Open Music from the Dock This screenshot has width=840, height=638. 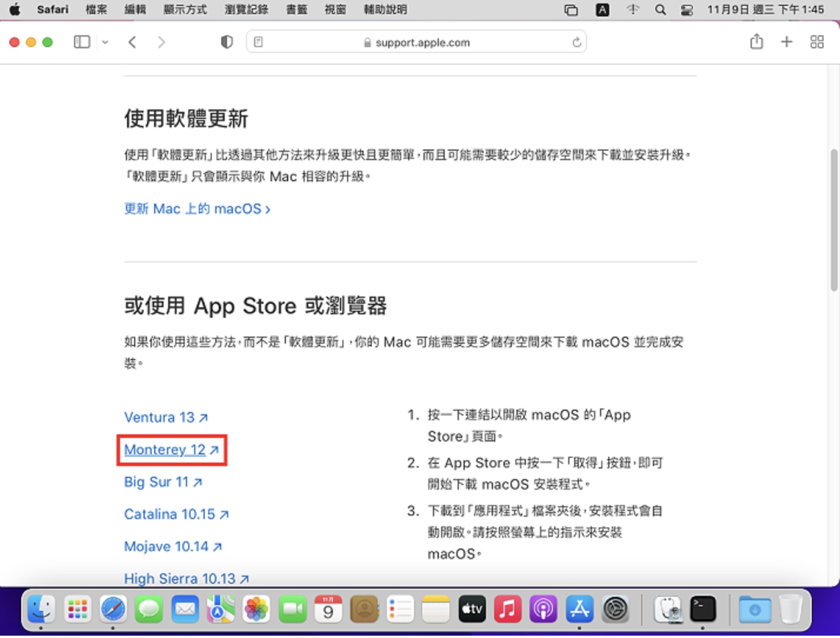tap(508, 609)
